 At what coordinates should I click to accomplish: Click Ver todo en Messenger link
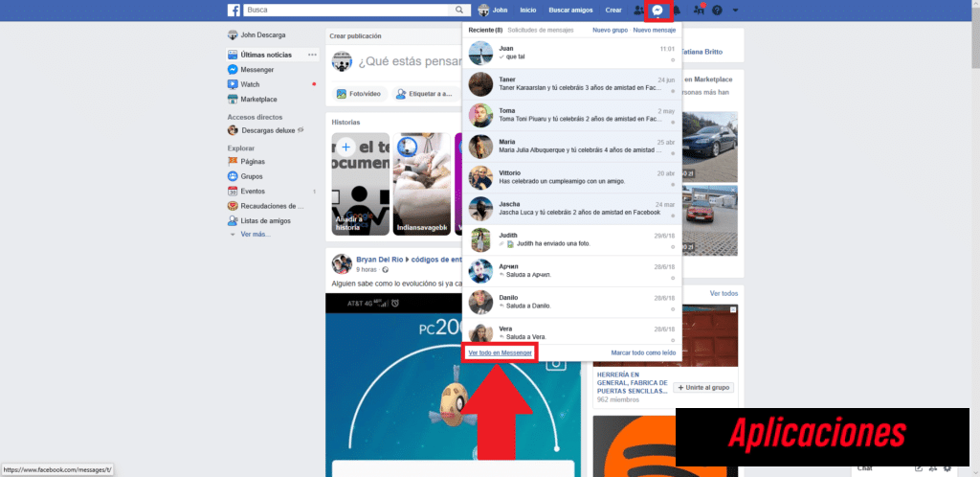click(x=500, y=352)
